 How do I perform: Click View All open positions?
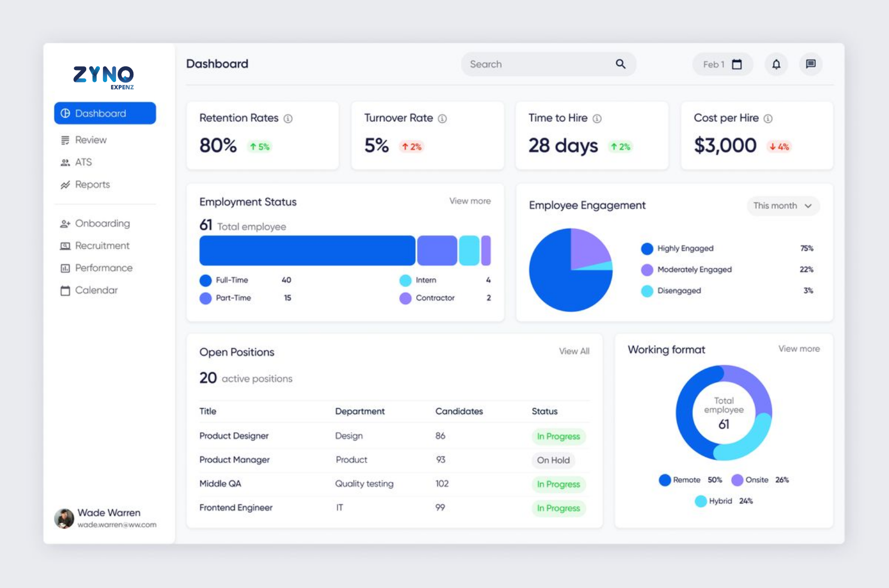(574, 351)
